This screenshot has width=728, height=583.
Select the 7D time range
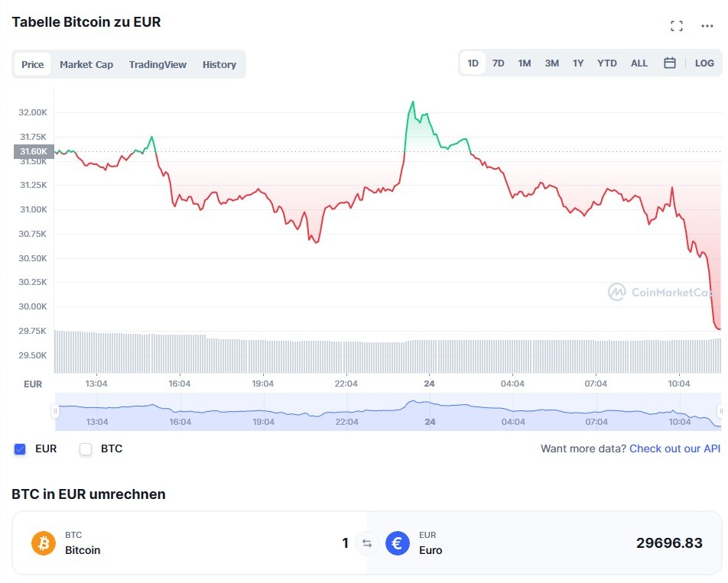tap(498, 63)
